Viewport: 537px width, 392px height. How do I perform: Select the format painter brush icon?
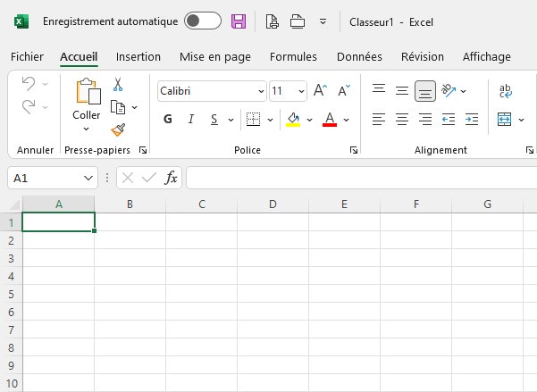pyautogui.click(x=118, y=129)
